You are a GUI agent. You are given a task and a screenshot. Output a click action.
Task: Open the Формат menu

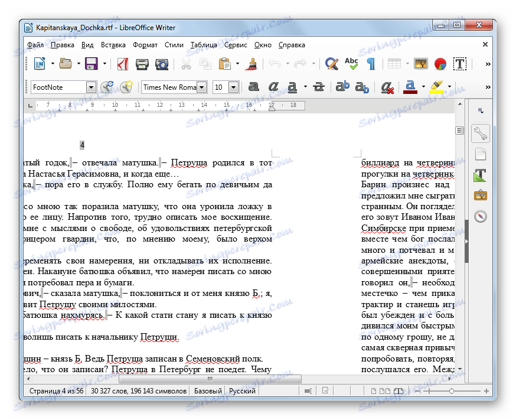point(145,44)
